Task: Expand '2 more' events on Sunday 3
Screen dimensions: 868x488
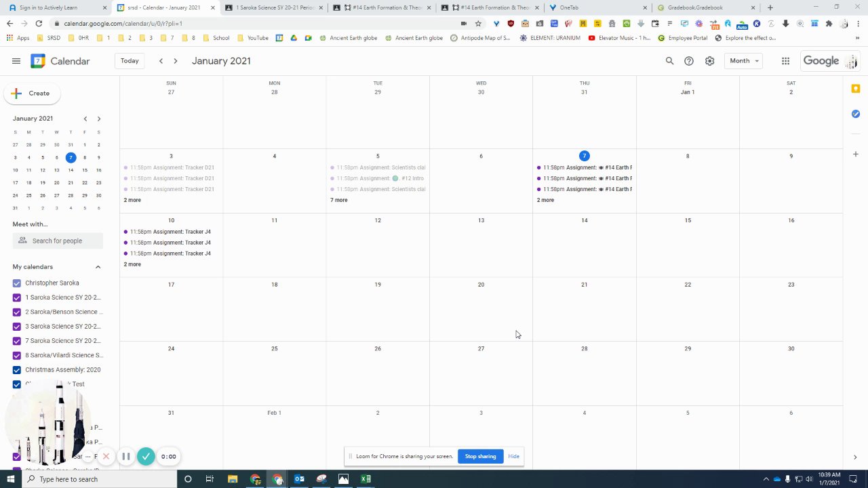Action: pyautogui.click(x=132, y=200)
